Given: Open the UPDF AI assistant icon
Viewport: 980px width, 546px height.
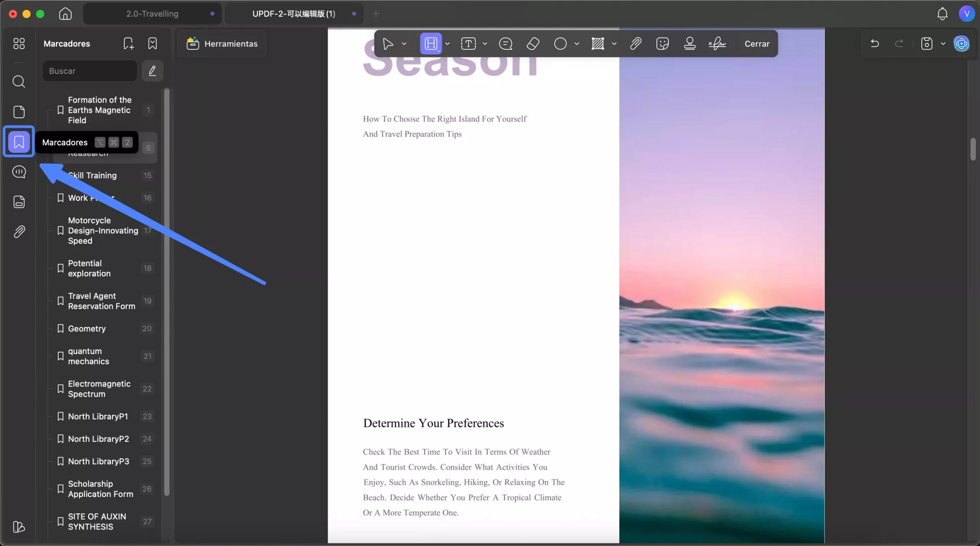Looking at the screenshot, I should (x=962, y=44).
